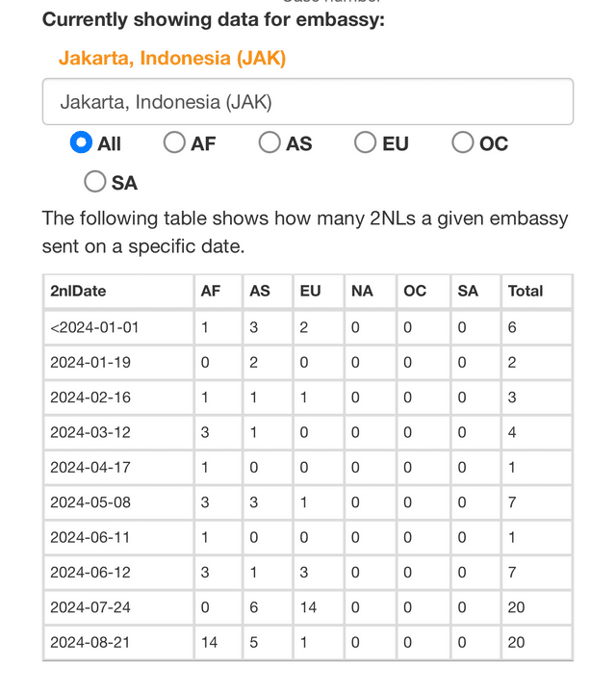The image size is (616, 693).
Task: Click the NA column header
Action: 371,292
